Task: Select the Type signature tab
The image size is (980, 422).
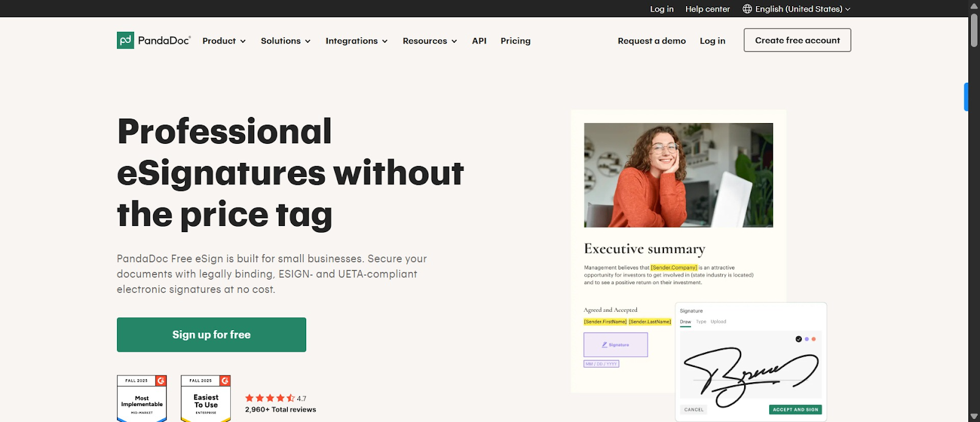Action: click(x=701, y=322)
